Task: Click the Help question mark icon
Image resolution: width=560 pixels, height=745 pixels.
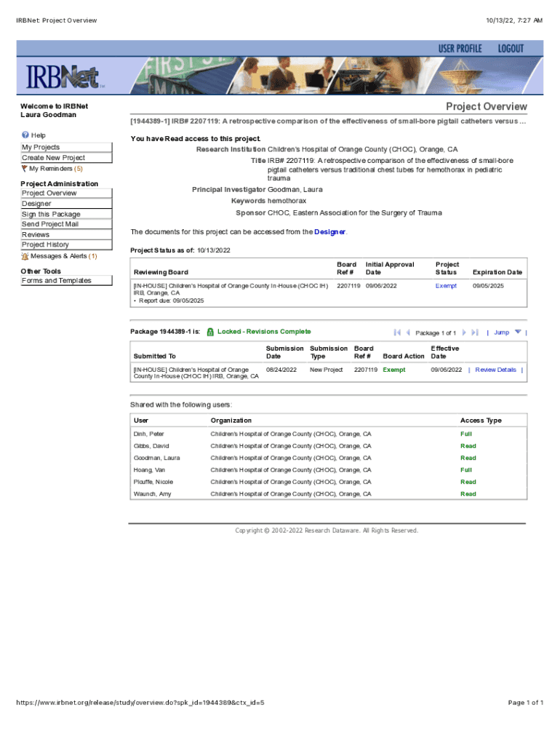Action: point(25,135)
